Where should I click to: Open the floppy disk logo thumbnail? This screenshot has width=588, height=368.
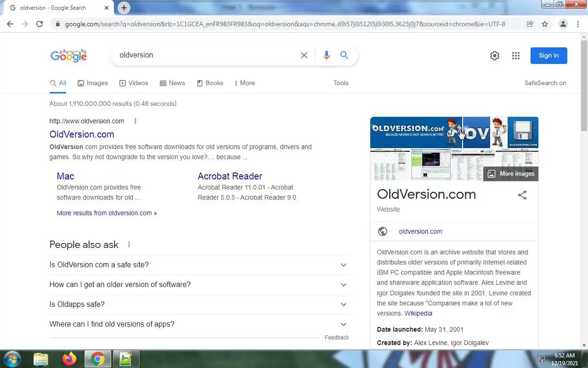[523, 132]
